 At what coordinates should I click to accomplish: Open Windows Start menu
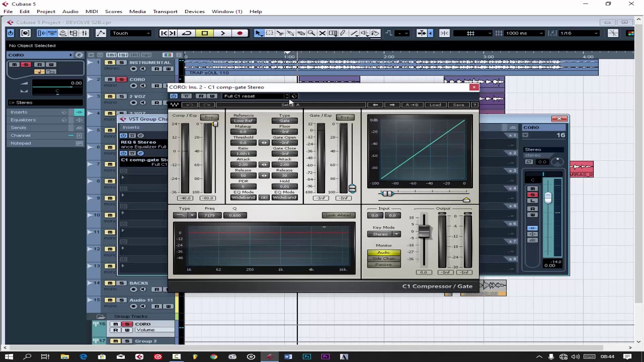[9, 356]
